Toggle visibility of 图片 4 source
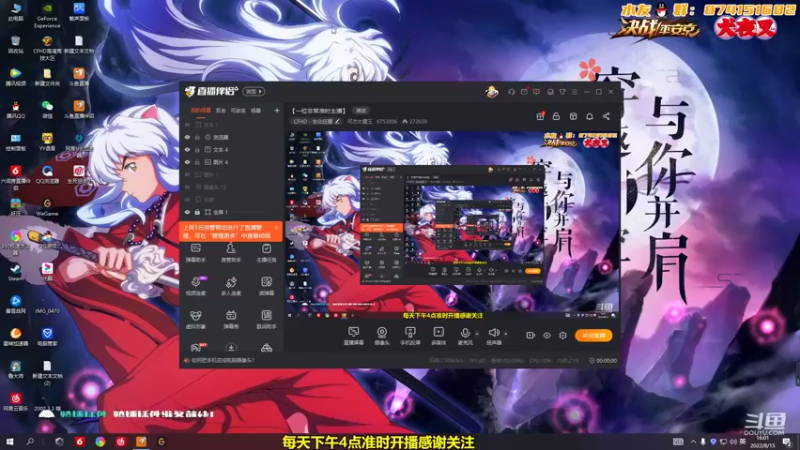Screen dimensions: 800x450 (x=187, y=162)
